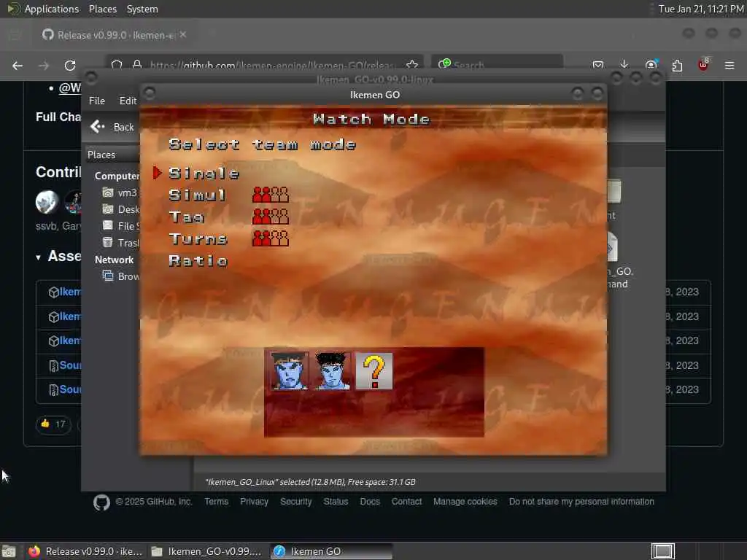Open Privacy link in GitHub footer

(254, 502)
